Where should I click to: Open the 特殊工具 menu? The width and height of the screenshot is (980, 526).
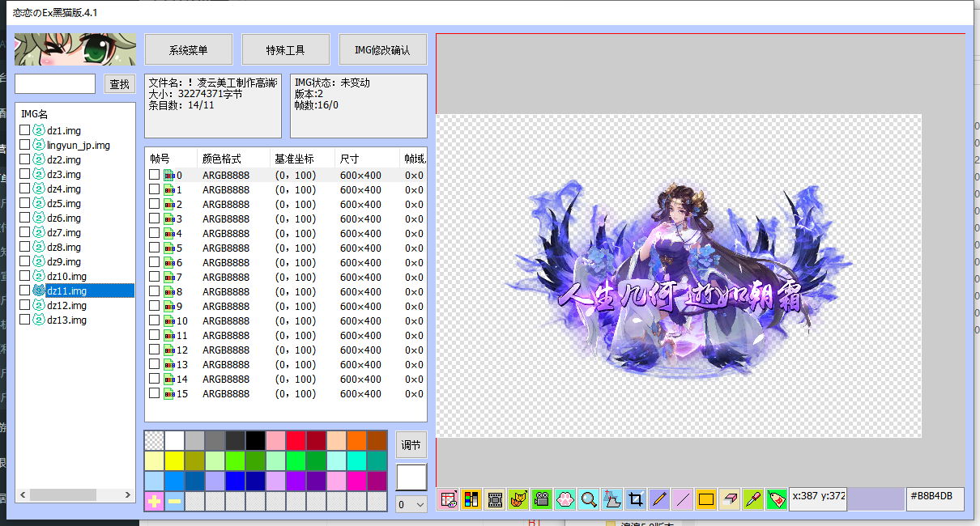[285, 49]
